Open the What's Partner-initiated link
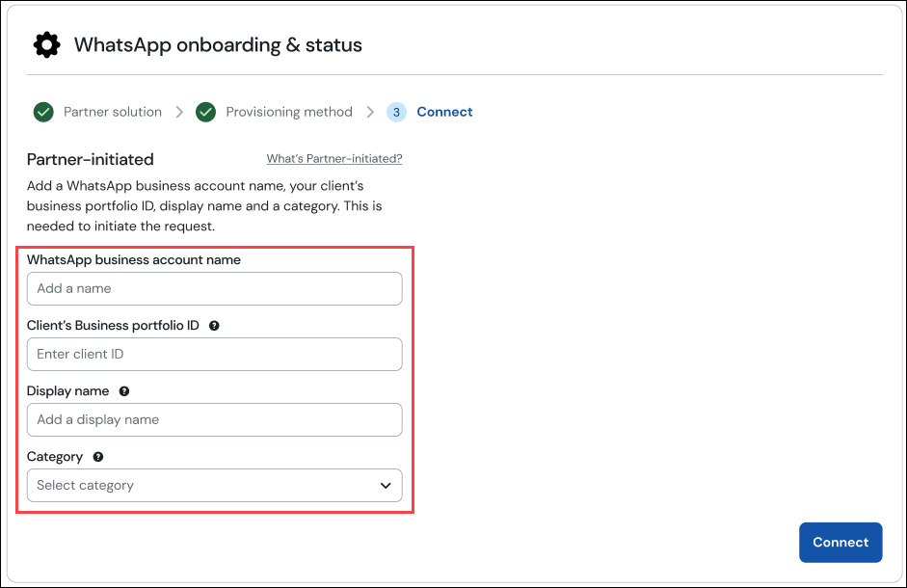 point(333,158)
